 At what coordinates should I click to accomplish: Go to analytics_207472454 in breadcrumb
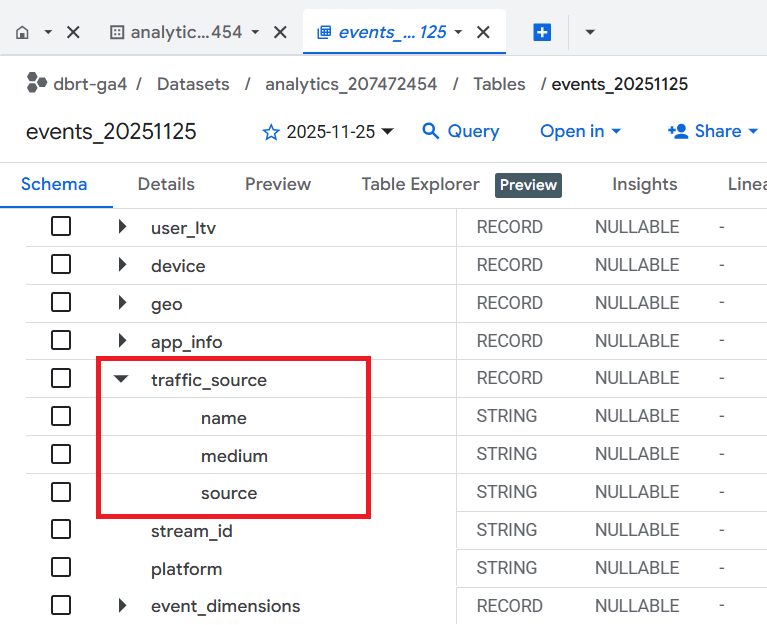[351, 84]
